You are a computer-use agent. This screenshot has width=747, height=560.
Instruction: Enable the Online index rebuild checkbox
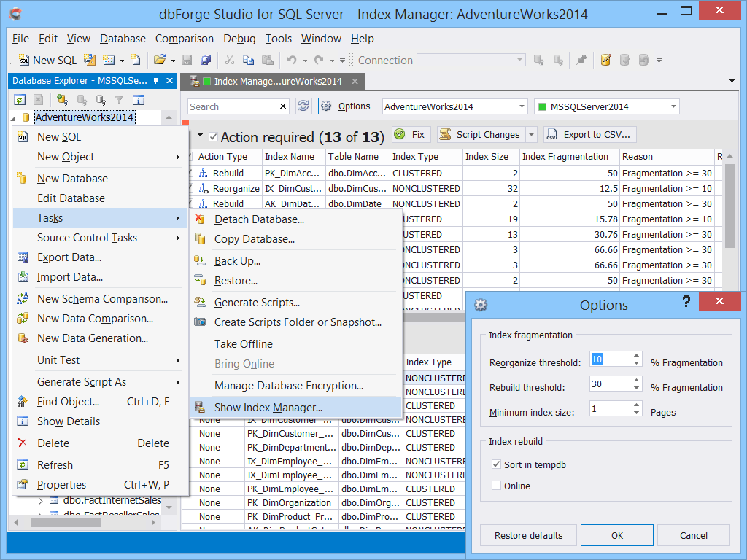pyautogui.click(x=496, y=485)
